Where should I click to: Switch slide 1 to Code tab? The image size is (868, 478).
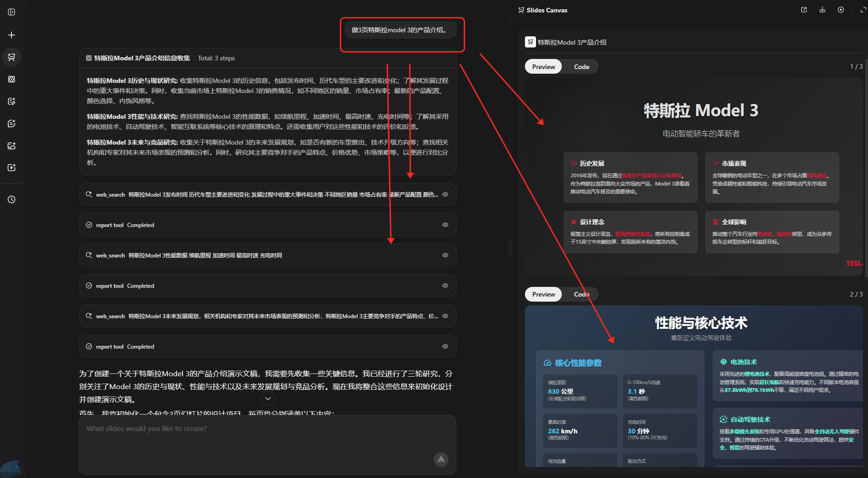click(x=581, y=67)
